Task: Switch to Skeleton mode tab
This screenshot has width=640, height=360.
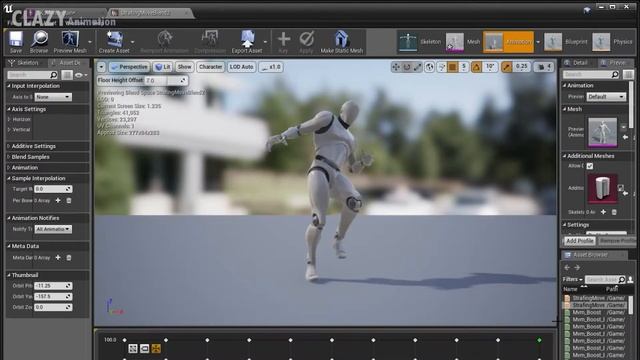Action: click(x=420, y=42)
